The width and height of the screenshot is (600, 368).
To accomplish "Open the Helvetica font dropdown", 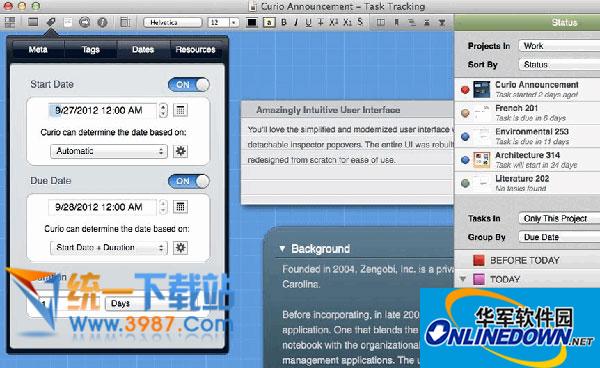I will (173, 23).
